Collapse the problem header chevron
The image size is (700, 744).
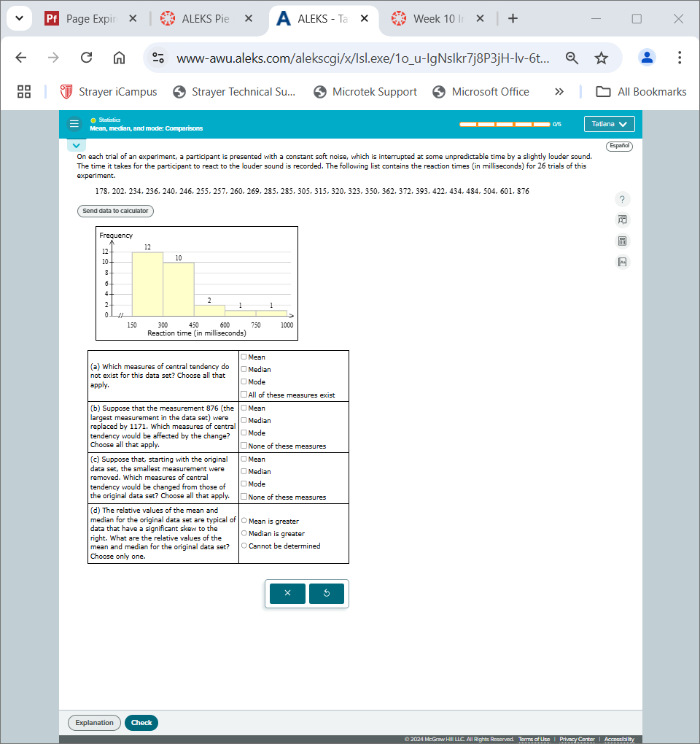tap(76, 144)
